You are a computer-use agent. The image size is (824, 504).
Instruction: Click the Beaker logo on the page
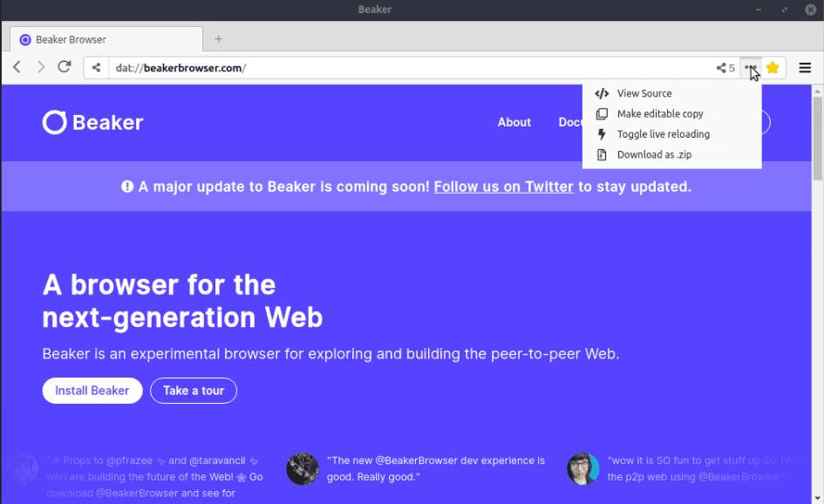click(92, 122)
